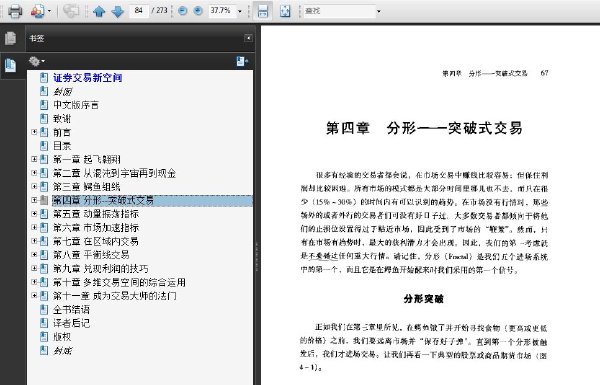Open bookmark 致谢
Image resolution: width=600 pixels, height=385 pixels.
pyautogui.click(x=62, y=119)
